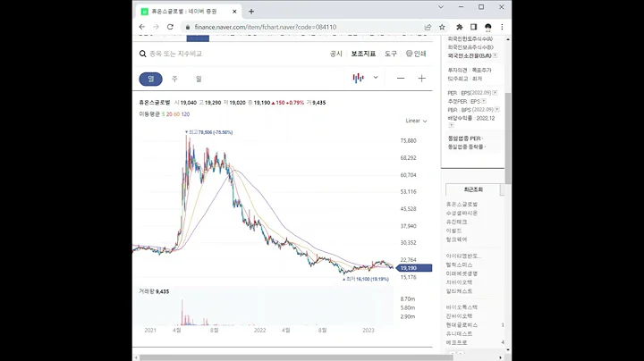Click the 거래량 9,435 volume label
Viewport: 644px width, 361px height.
(x=154, y=291)
